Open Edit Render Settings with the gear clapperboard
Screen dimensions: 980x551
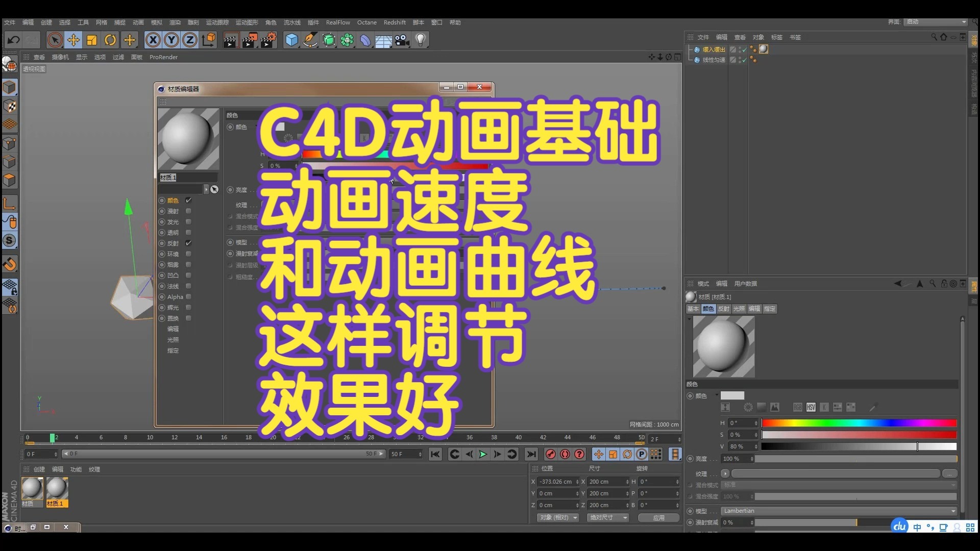point(268,40)
